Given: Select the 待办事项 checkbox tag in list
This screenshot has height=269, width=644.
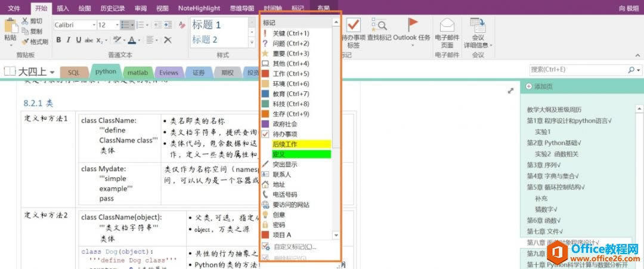Looking at the screenshot, I should point(296,134).
